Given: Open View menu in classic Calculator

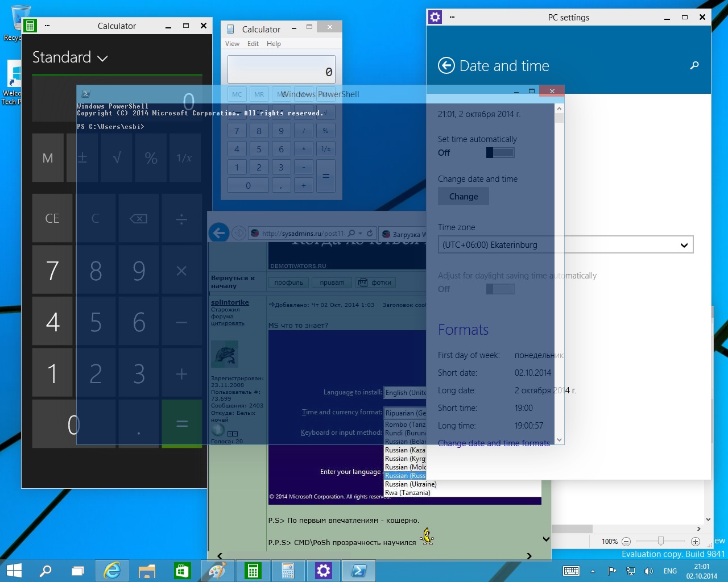Looking at the screenshot, I should pyautogui.click(x=232, y=44).
